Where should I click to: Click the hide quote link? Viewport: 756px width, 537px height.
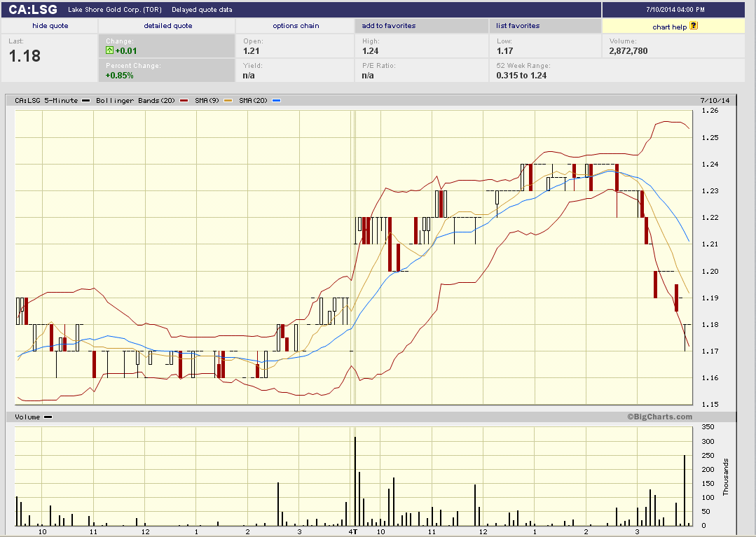50,25
